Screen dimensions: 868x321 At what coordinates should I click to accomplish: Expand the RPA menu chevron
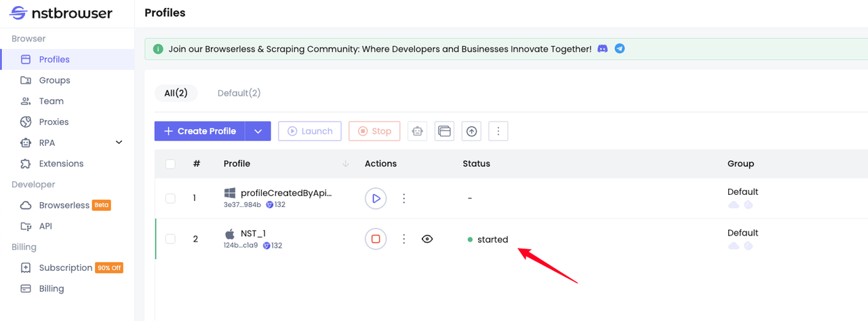(119, 143)
